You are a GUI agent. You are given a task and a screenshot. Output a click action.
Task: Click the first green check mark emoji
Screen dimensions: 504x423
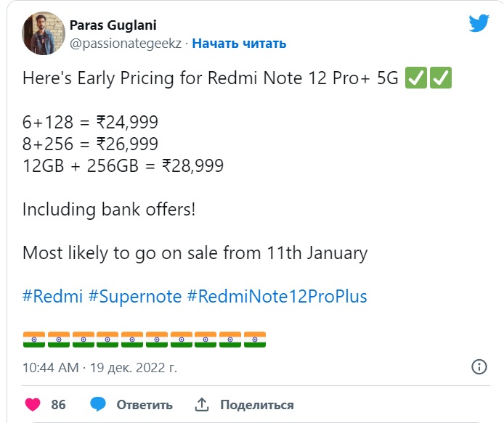point(416,79)
